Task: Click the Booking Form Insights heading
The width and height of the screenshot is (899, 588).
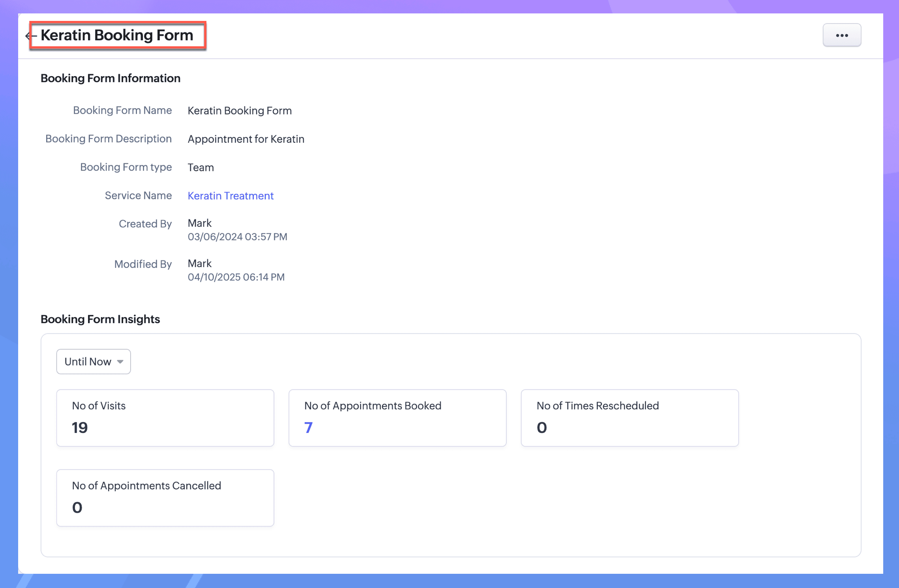Action: click(x=100, y=319)
